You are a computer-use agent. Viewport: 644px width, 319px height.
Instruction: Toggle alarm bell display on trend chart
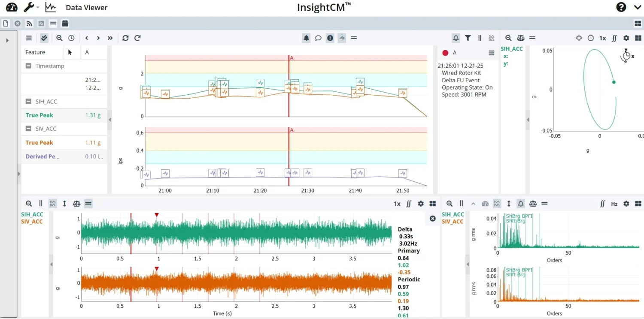tap(306, 38)
